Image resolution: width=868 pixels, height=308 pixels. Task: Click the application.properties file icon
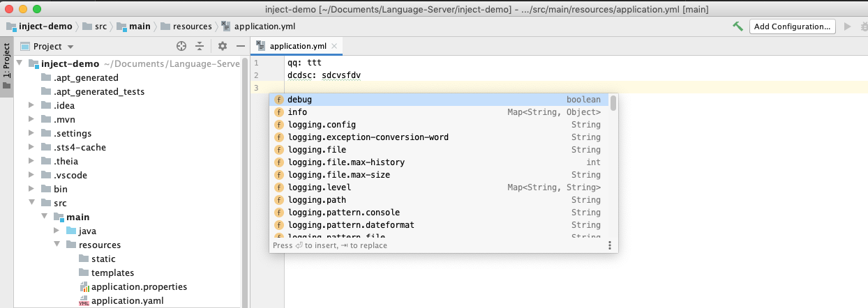pos(84,286)
